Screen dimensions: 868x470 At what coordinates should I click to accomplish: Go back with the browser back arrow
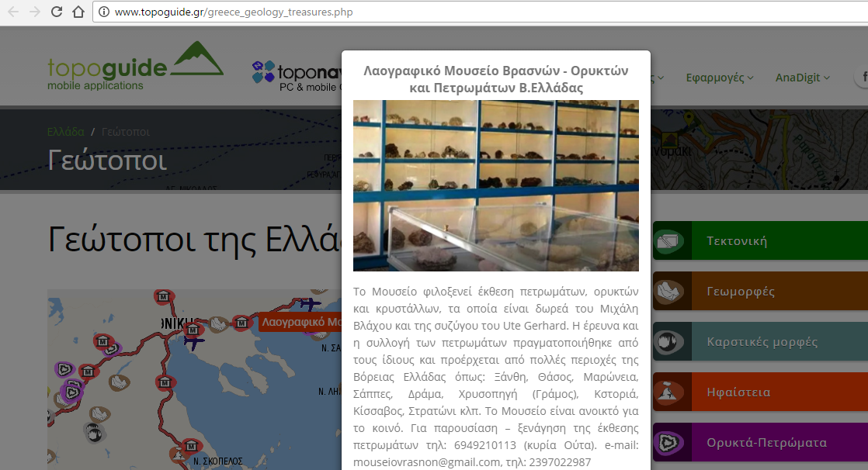point(13,12)
